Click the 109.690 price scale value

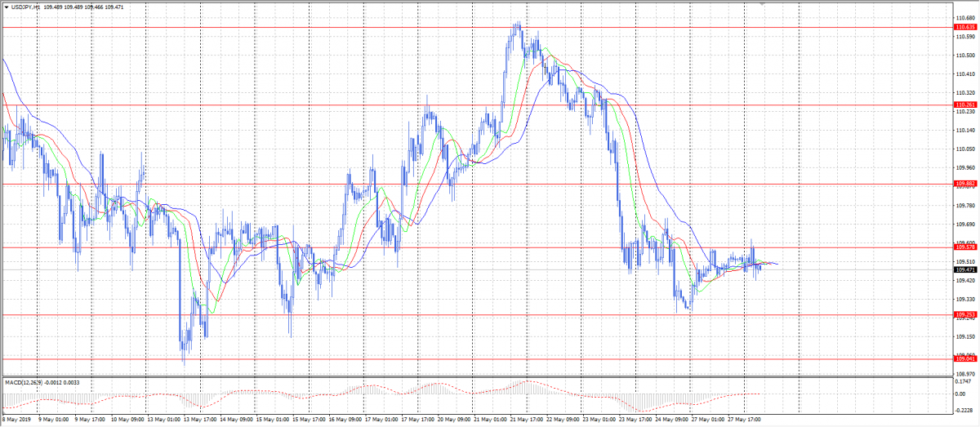[966, 224]
